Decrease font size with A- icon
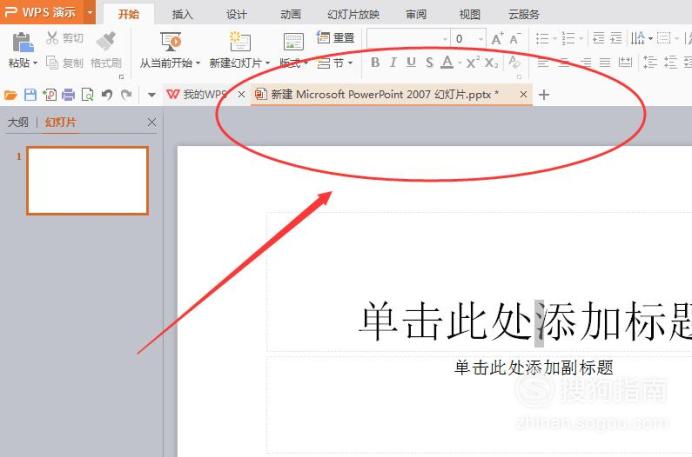Screen dimensions: 692x457 coord(515,39)
